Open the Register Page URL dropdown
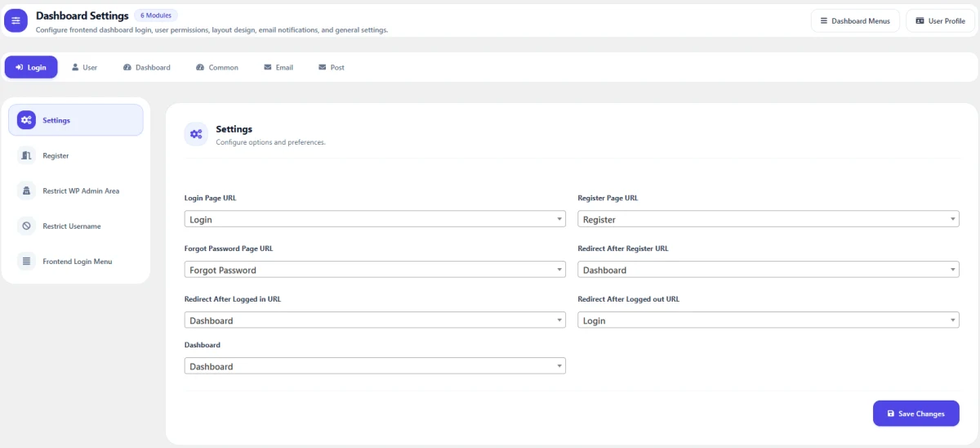The image size is (980, 448). pyautogui.click(x=768, y=219)
